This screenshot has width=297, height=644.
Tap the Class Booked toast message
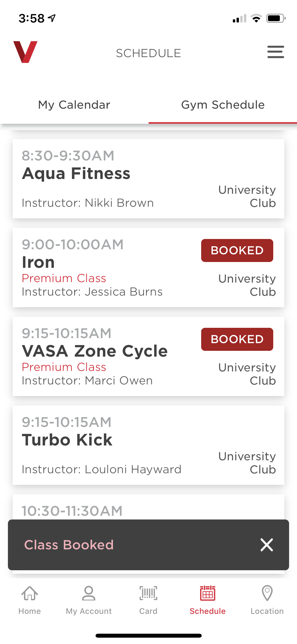(x=69, y=545)
